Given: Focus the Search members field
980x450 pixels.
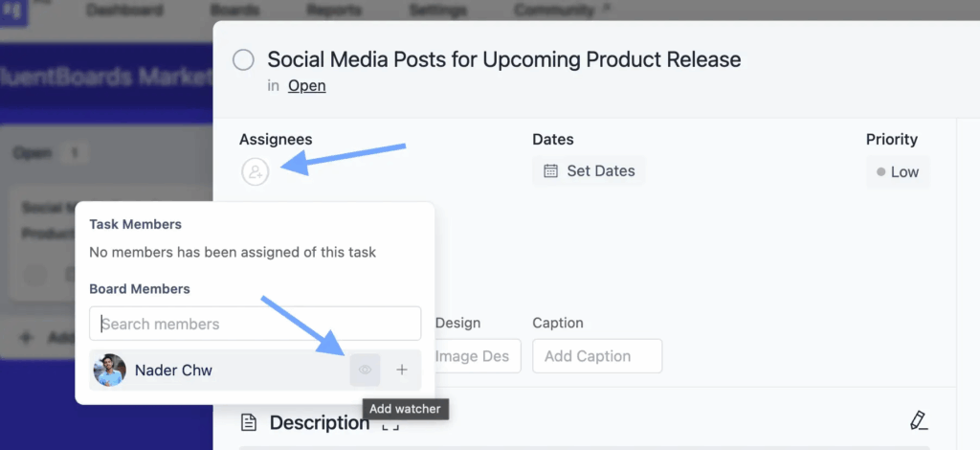Looking at the screenshot, I should (x=255, y=324).
